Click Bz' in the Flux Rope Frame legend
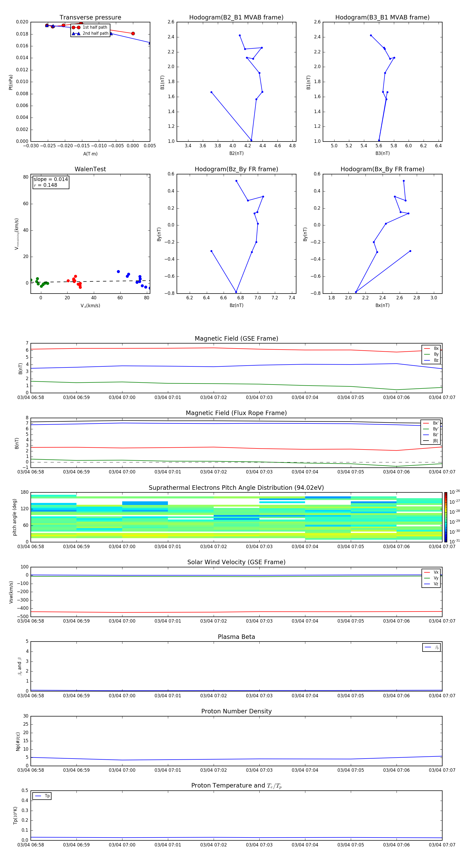This screenshot has height=868, width=473. 431,435
